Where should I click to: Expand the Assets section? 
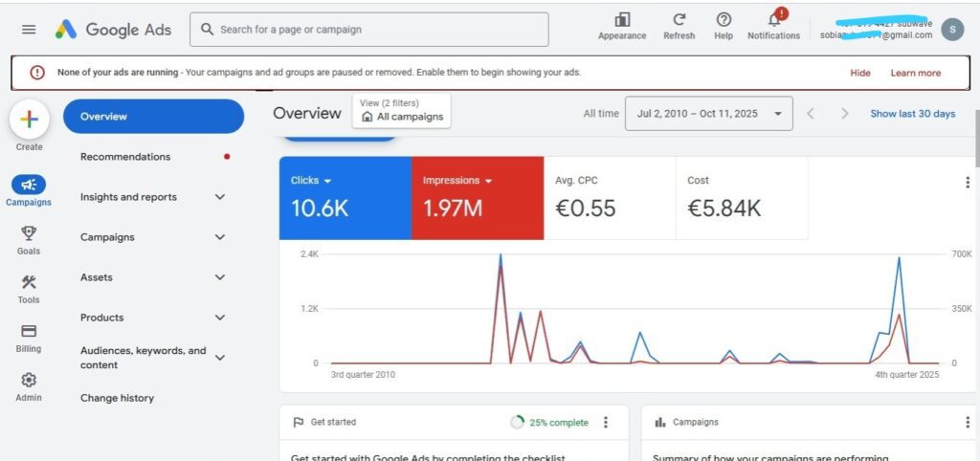point(220,277)
